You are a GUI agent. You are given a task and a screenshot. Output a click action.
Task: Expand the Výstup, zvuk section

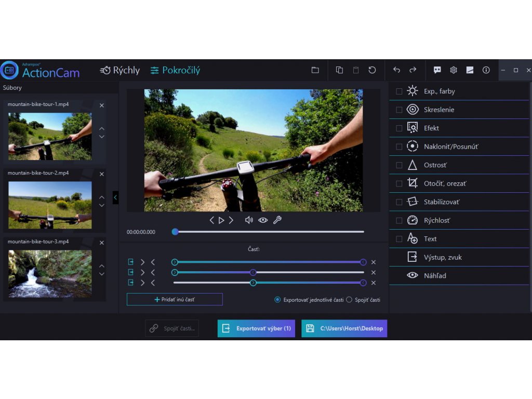pyautogui.click(x=443, y=257)
